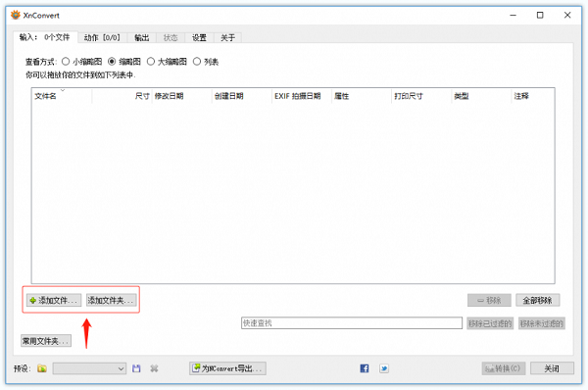The width and height of the screenshot is (588, 390).
Task: Save preset with floppy disk icon
Action: coord(136,368)
